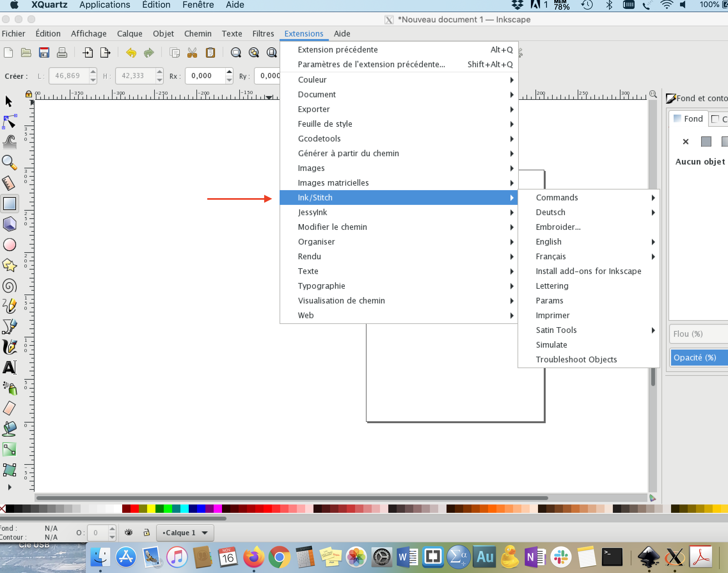Image resolution: width=728 pixels, height=573 pixels.
Task: Expand the Rendu submenu
Action: [x=399, y=257]
